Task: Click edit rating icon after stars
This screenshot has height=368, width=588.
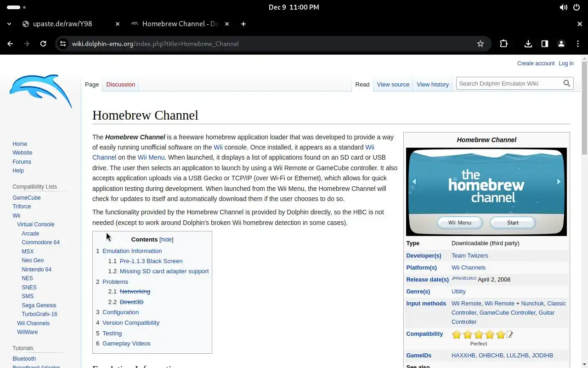Action: (509, 334)
